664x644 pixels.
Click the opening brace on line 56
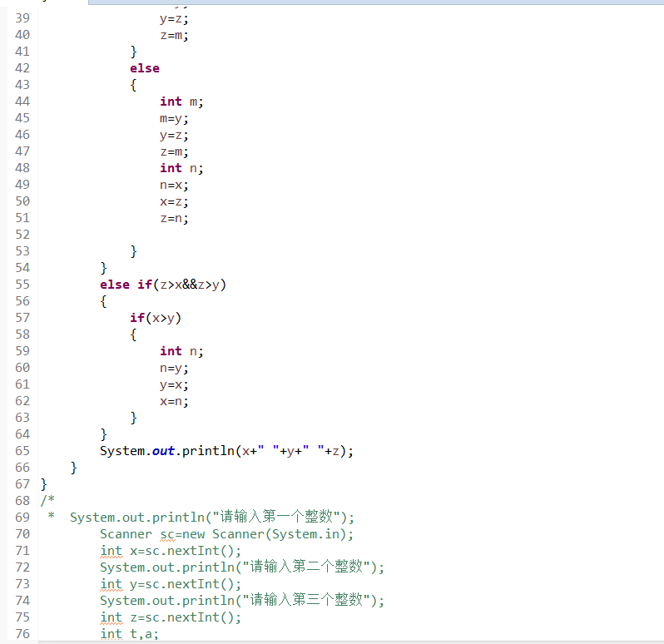click(103, 301)
